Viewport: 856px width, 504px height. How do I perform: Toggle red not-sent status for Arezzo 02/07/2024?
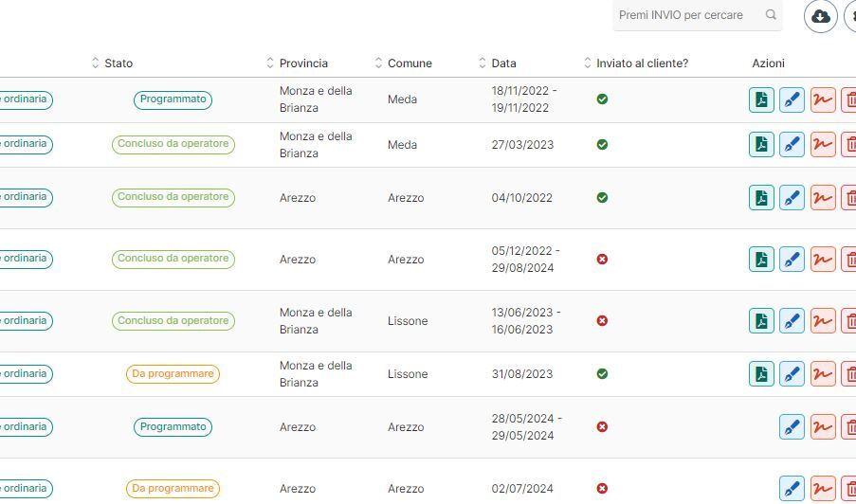coord(602,489)
